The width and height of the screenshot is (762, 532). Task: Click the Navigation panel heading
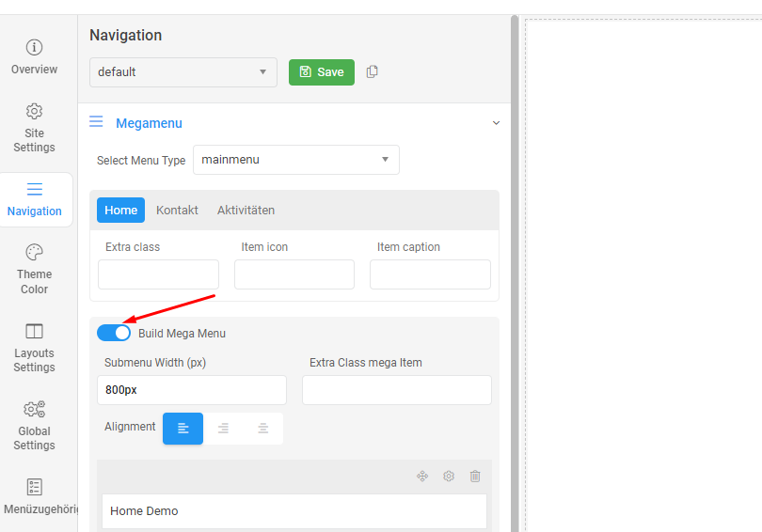125,35
